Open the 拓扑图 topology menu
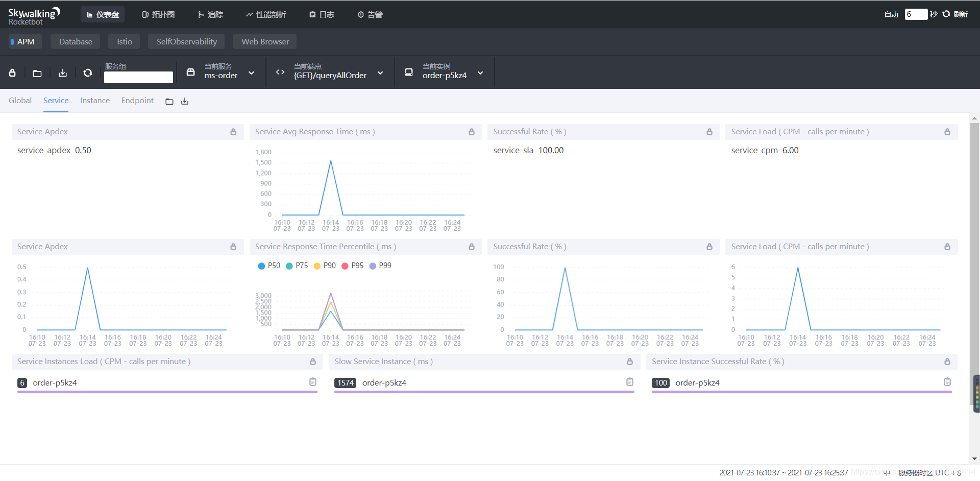The image size is (980, 481). pos(158,14)
